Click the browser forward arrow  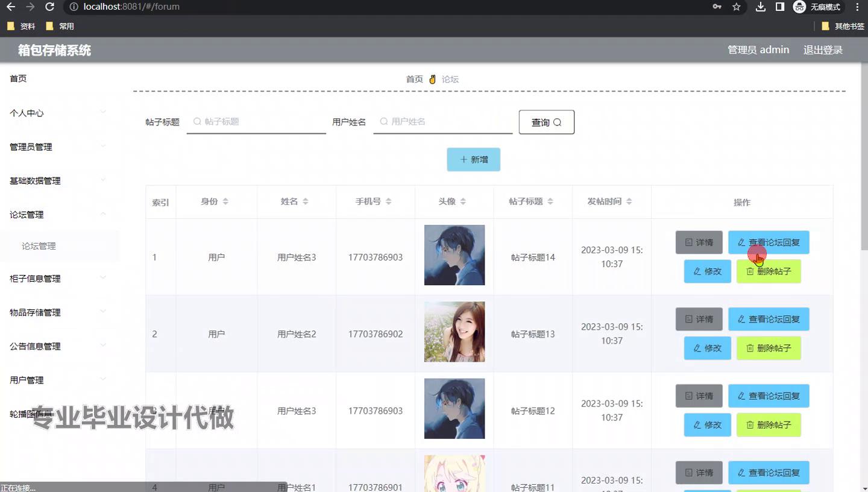(x=30, y=7)
